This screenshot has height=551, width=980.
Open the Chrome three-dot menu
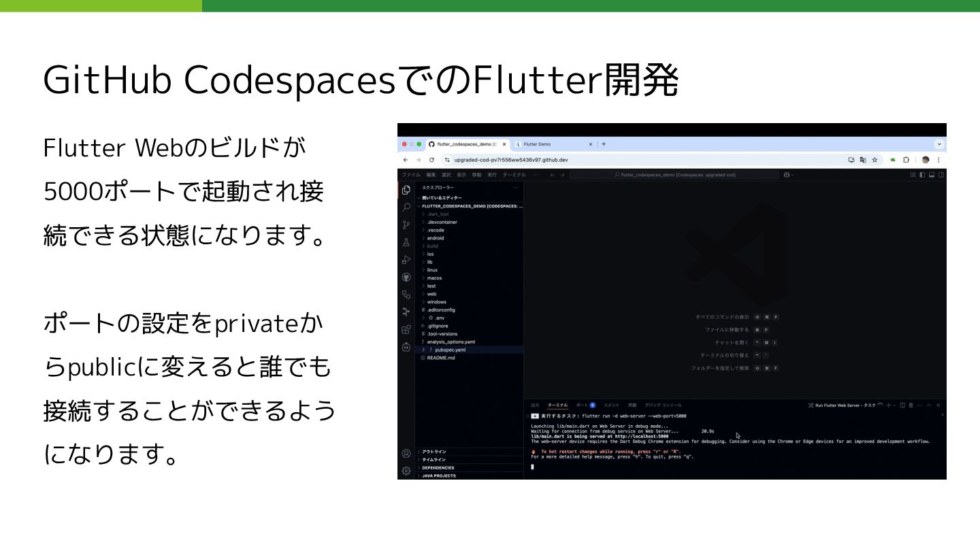pos(938,160)
